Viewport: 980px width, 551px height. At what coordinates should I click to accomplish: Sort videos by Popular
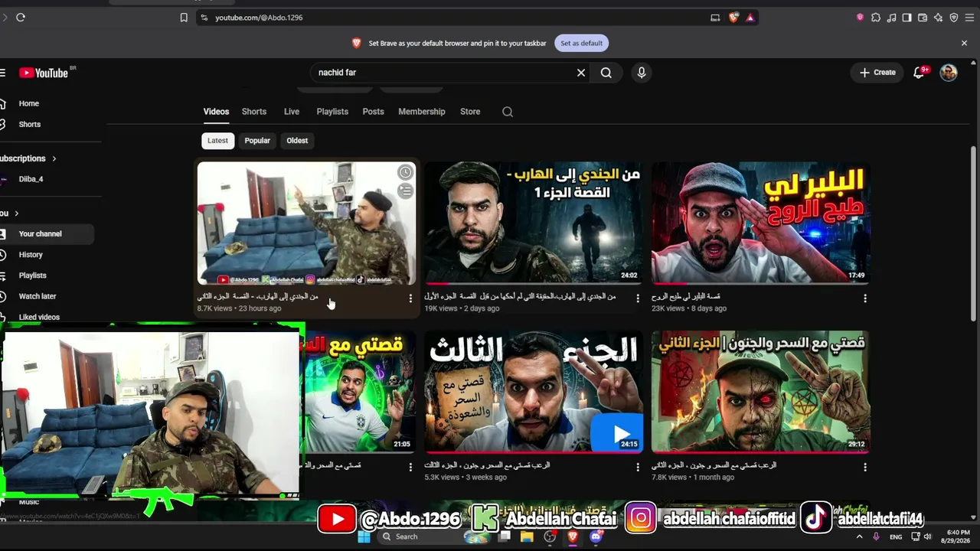(x=257, y=141)
